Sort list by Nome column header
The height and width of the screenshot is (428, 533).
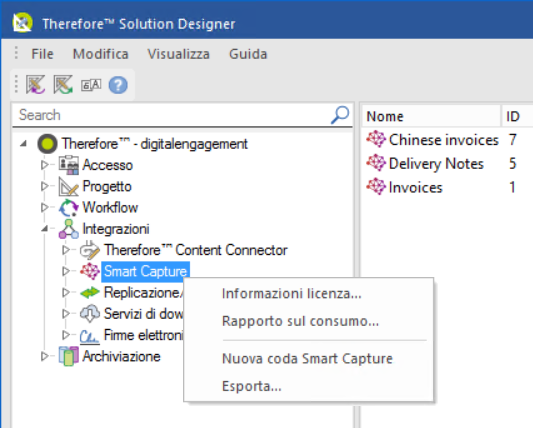point(431,116)
